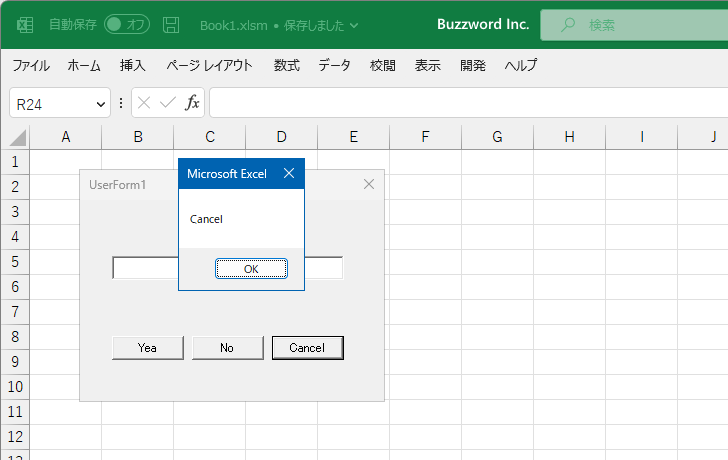Select column A header

[65, 137]
